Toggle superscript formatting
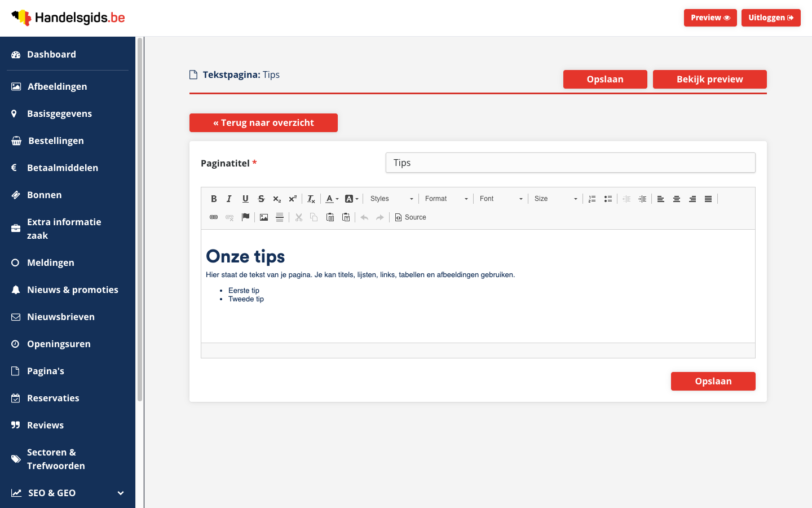812x508 pixels. (293, 199)
